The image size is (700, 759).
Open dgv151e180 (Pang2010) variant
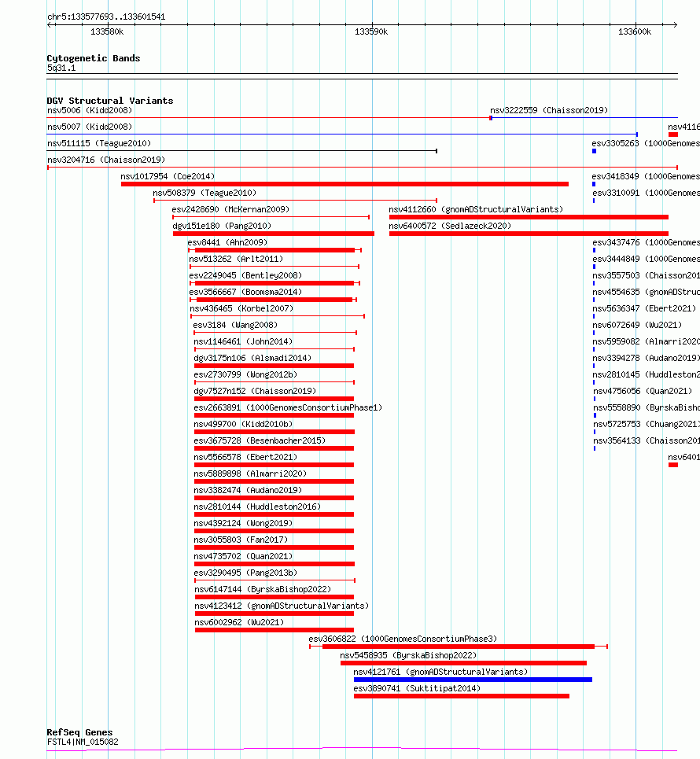(222, 226)
